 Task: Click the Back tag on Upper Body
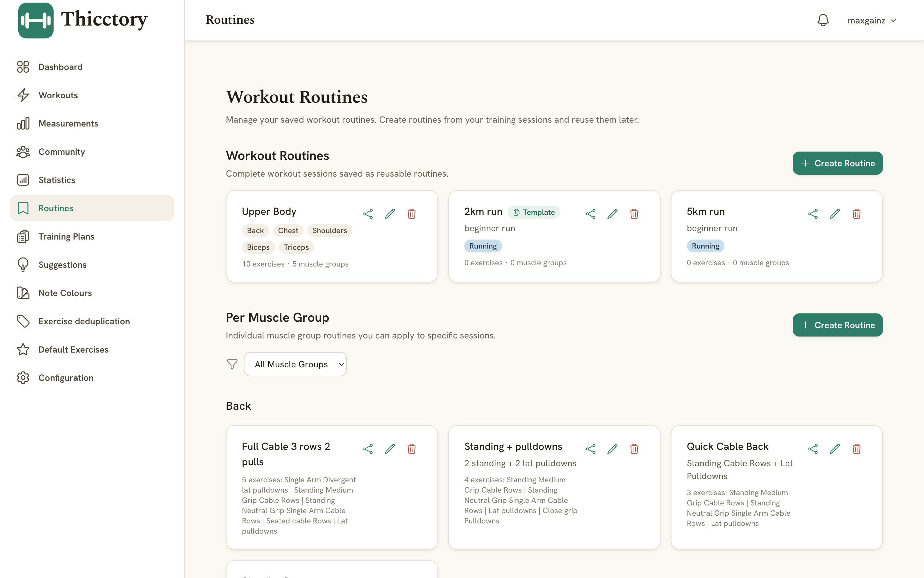[255, 231]
